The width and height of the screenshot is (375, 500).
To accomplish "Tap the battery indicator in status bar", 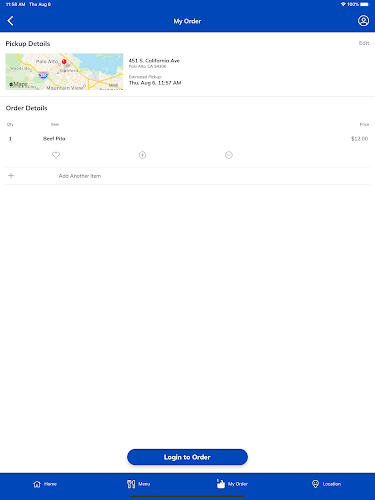I will tap(365, 4).
